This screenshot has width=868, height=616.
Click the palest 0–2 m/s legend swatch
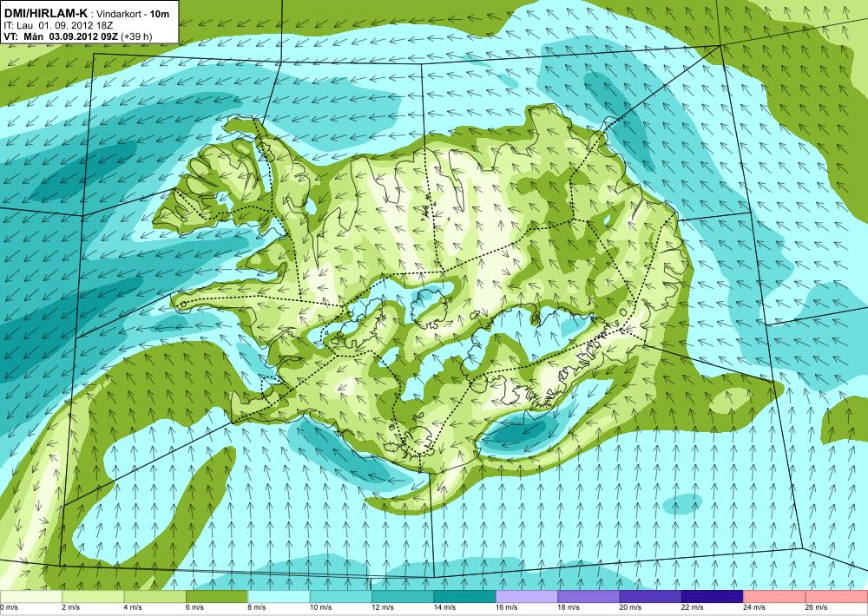pos(30,597)
